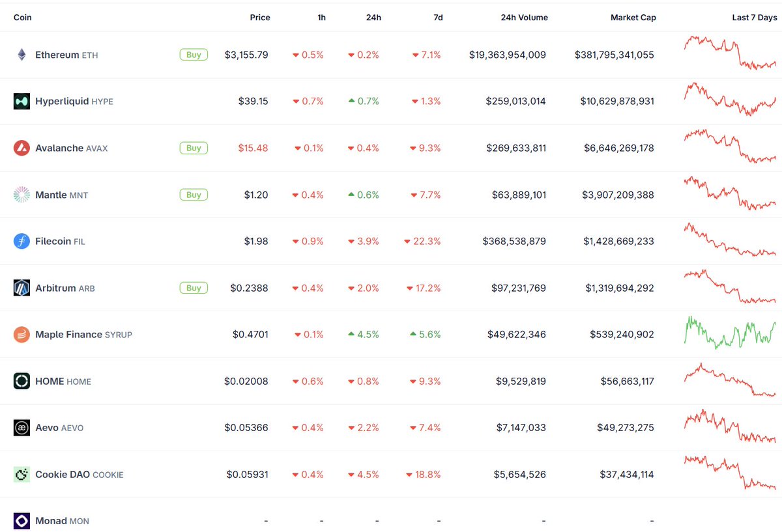Click Arbitrum price $0.2388
782x532 pixels.
click(x=250, y=288)
